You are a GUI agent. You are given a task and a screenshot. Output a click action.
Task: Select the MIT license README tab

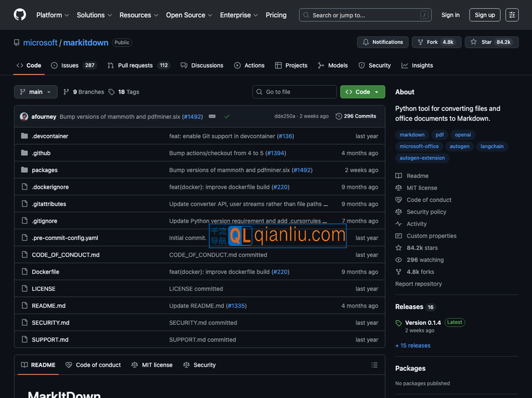[152, 365]
